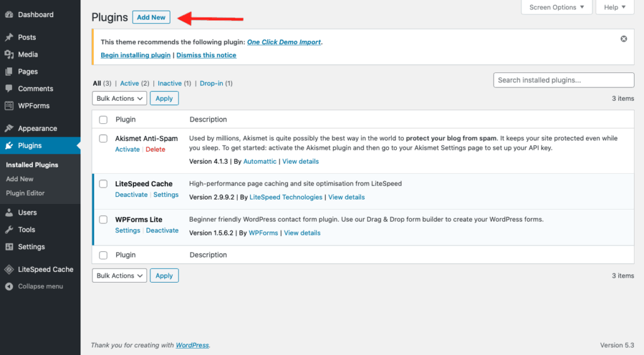The image size is (644, 355).
Task: Delete the Akismet Anti-Spam plugin
Action: (x=155, y=150)
